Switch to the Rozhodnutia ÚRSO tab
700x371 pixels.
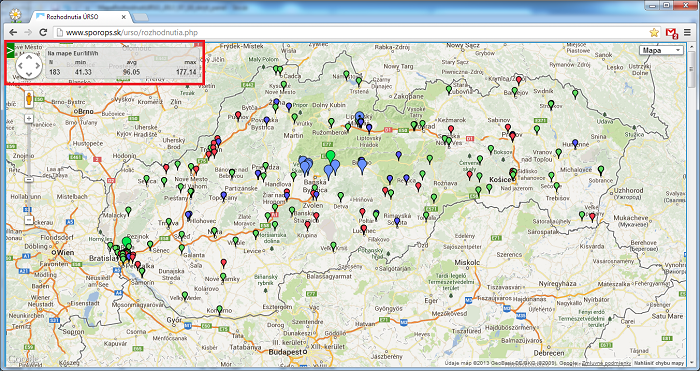click(x=81, y=16)
